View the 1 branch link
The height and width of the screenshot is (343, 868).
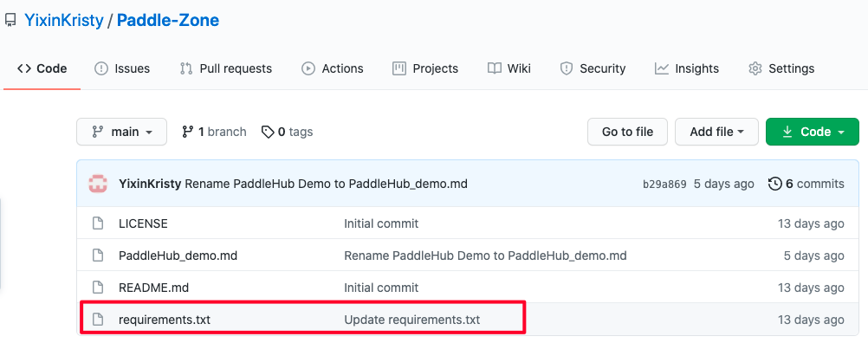(214, 132)
